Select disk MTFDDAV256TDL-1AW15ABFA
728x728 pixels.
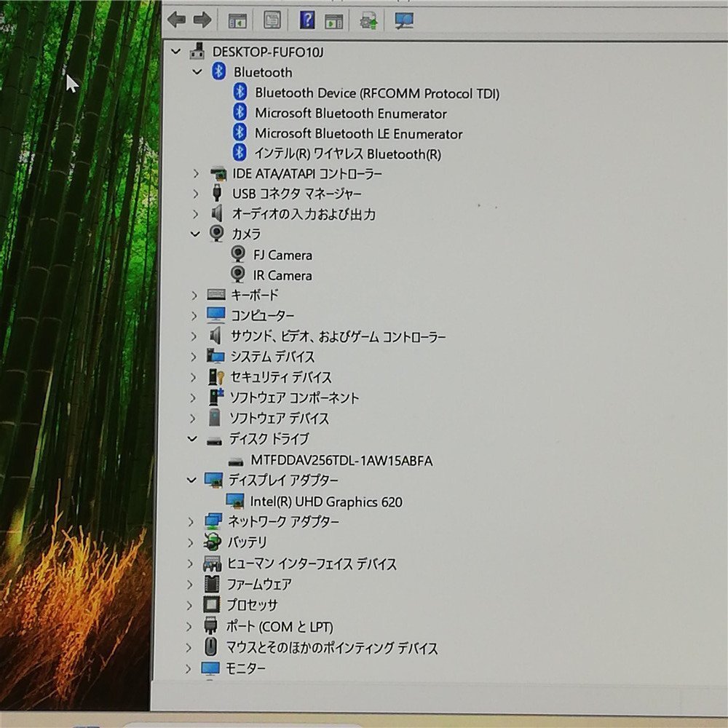tap(341, 461)
